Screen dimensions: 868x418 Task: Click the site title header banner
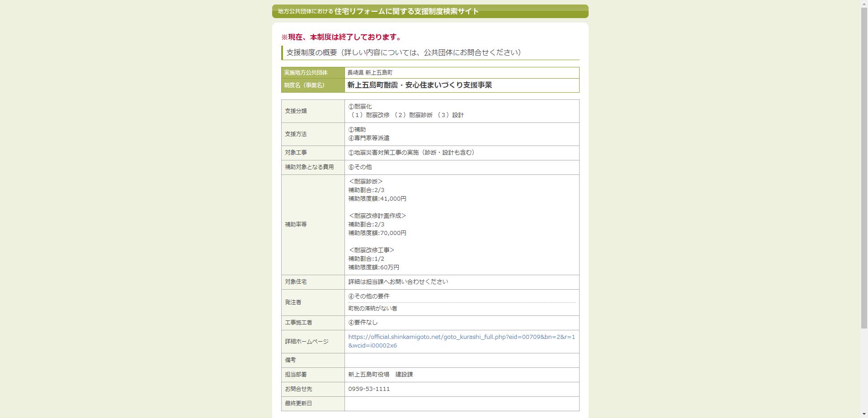[429, 11]
